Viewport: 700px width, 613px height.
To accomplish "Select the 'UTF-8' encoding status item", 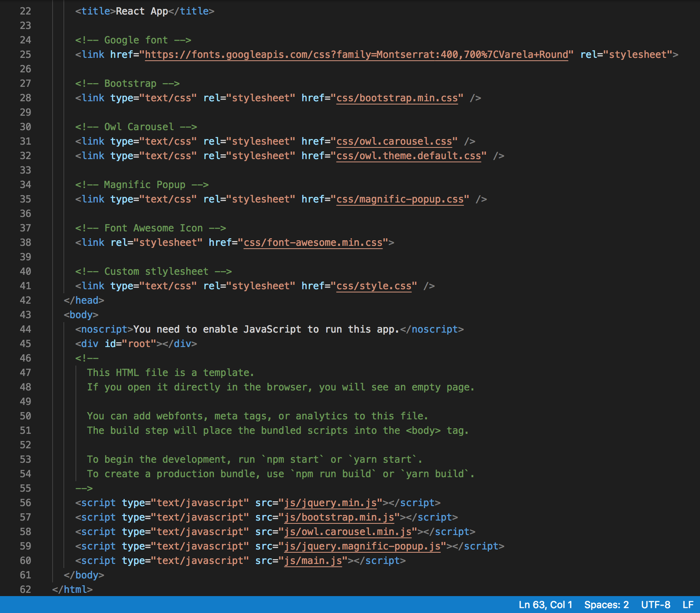I will 655,605.
